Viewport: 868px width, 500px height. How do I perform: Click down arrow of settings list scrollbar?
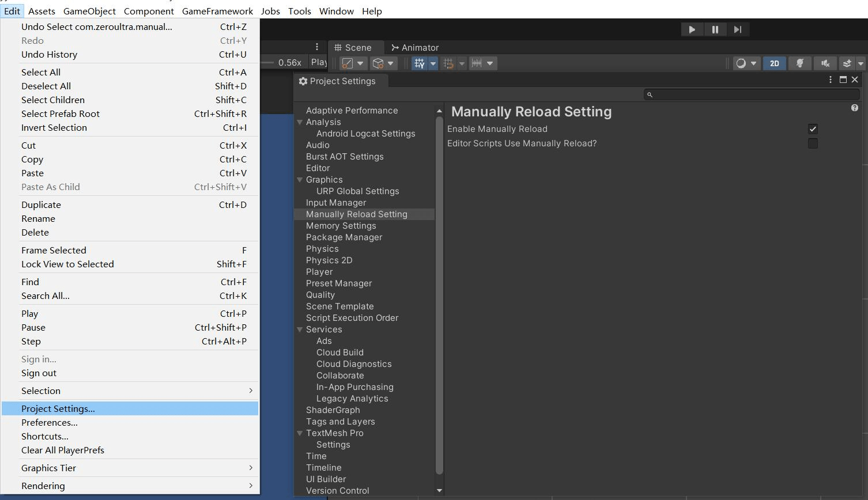(439, 491)
